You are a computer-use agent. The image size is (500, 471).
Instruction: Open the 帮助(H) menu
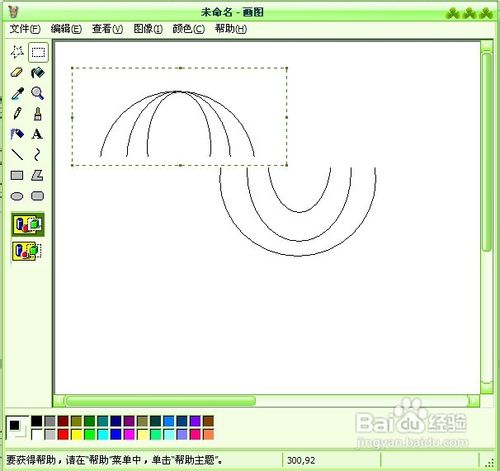[x=231, y=29]
